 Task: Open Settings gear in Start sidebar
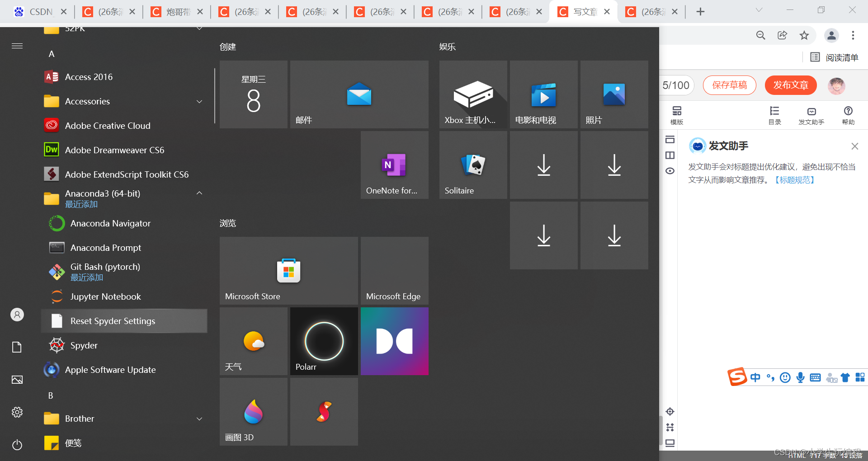coord(17,412)
